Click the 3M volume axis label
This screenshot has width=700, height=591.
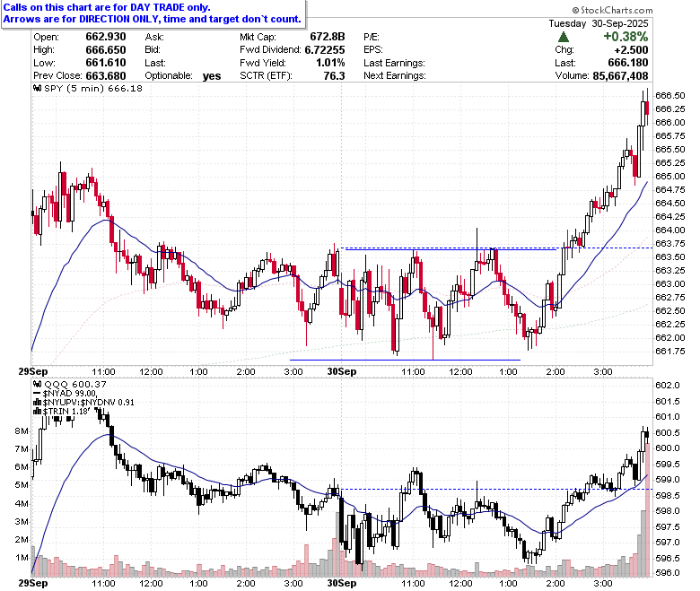click(22, 521)
